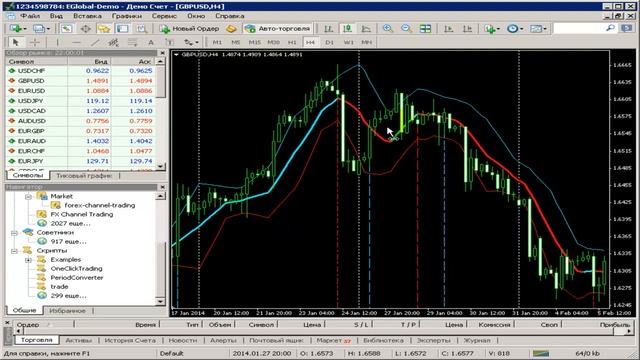Open the Вставка menu

[x=87, y=16]
